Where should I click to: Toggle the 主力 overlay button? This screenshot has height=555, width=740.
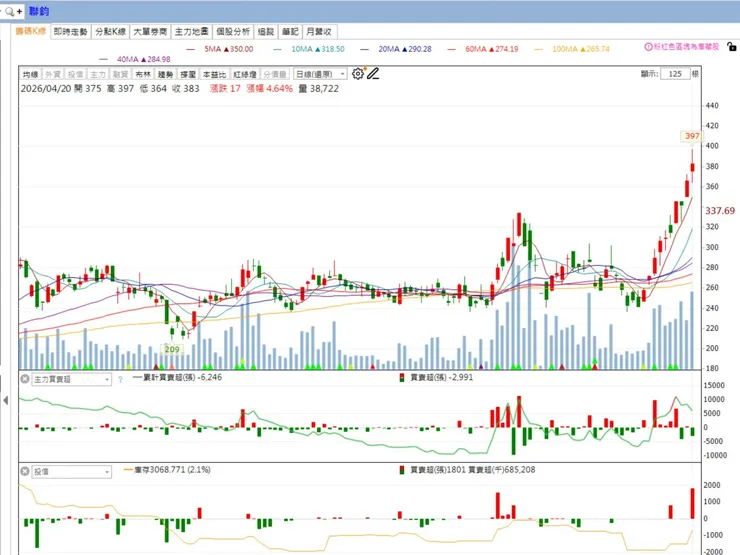98,74
